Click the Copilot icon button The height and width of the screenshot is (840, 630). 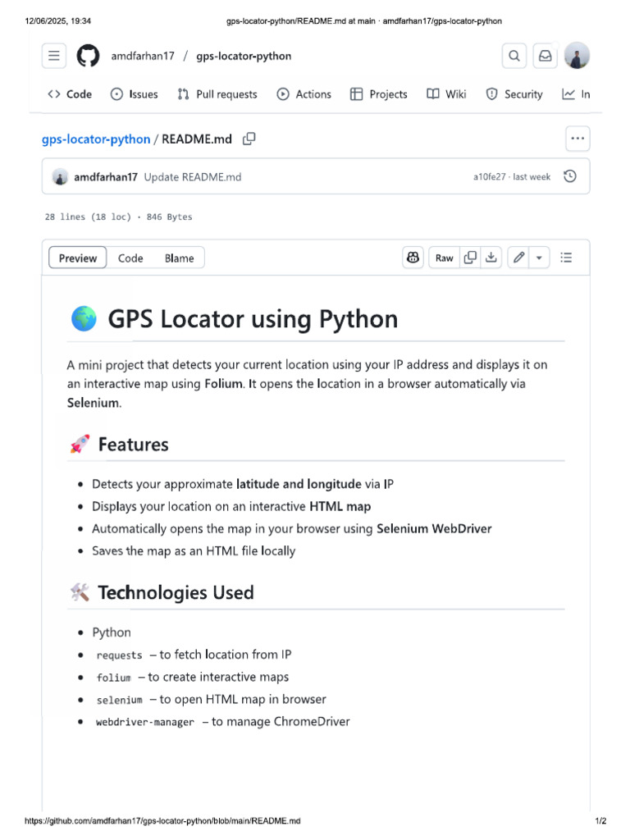point(413,258)
